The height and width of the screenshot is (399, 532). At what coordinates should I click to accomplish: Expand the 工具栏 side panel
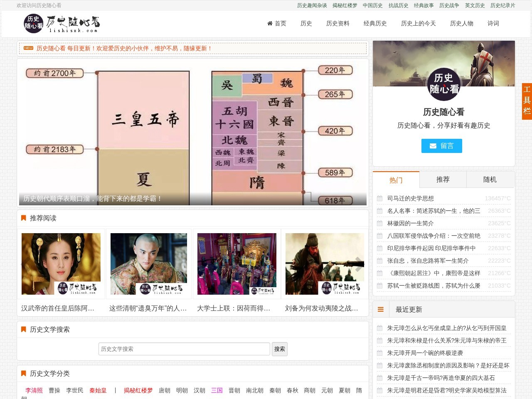point(527,101)
